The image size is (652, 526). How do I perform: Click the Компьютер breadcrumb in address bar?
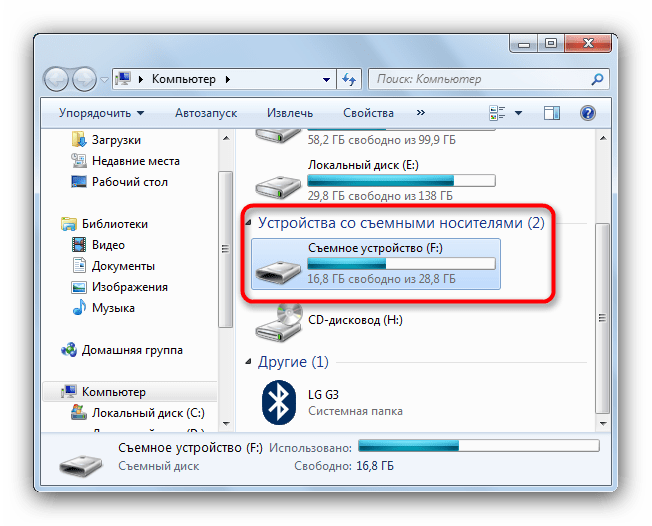184,79
